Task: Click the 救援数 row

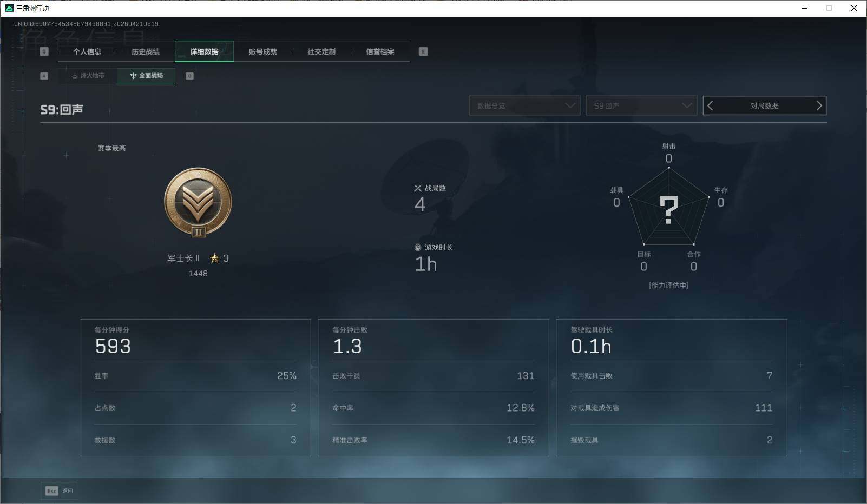Action: point(195,440)
